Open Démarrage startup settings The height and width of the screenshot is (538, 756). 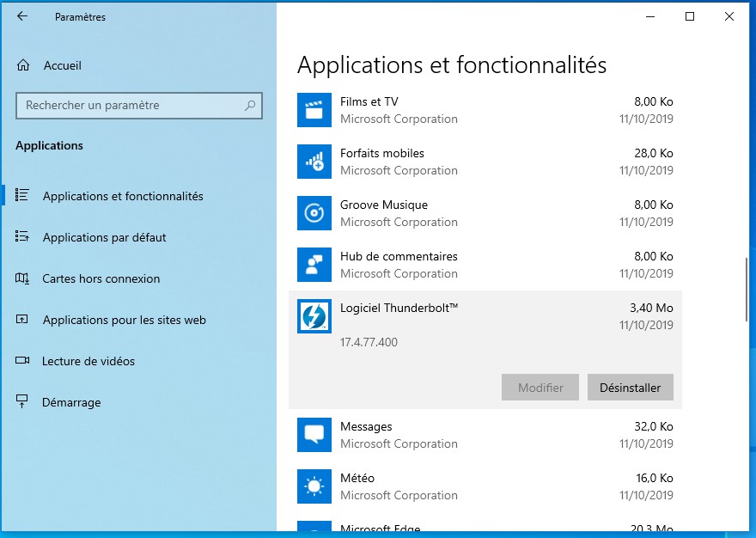click(x=71, y=402)
